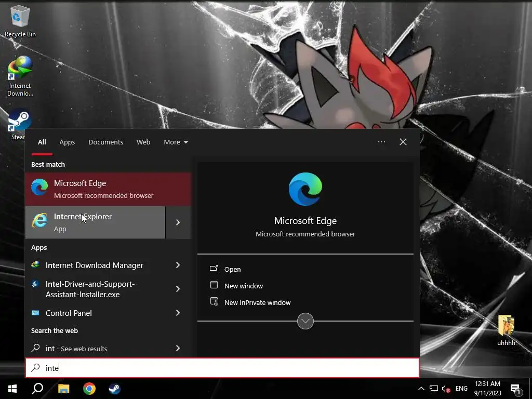Click the search input field containing 'inte'
Screen dimensions: 532x399
pyautogui.click(x=222, y=368)
